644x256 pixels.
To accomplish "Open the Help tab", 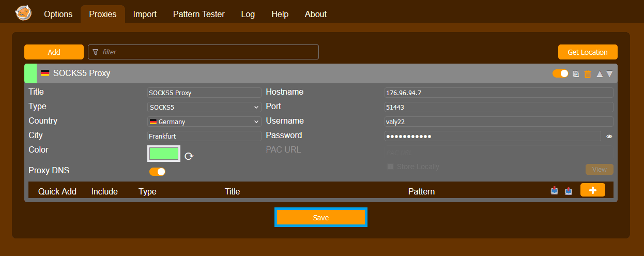I will click(280, 14).
